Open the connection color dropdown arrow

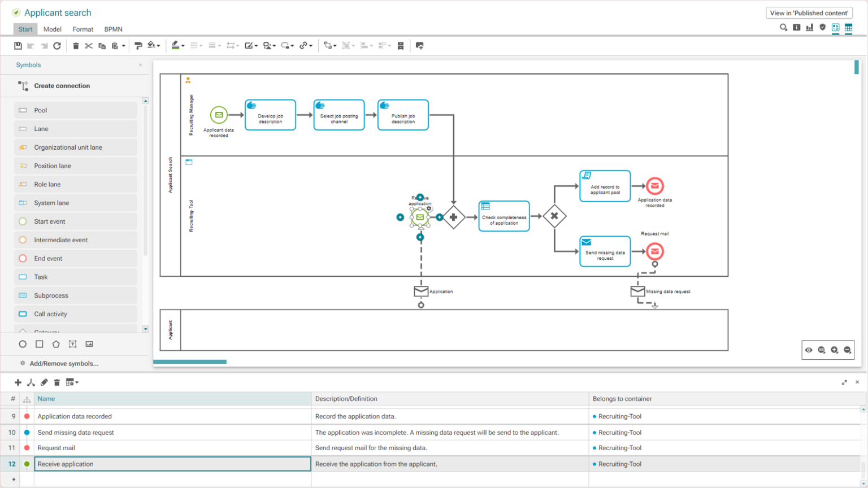[x=183, y=45]
